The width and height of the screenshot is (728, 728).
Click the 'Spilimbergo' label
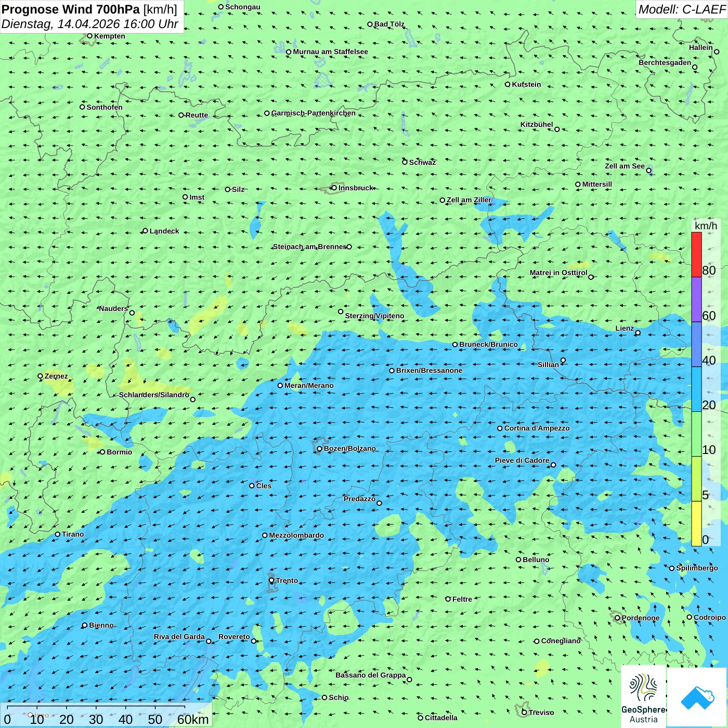point(697,568)
